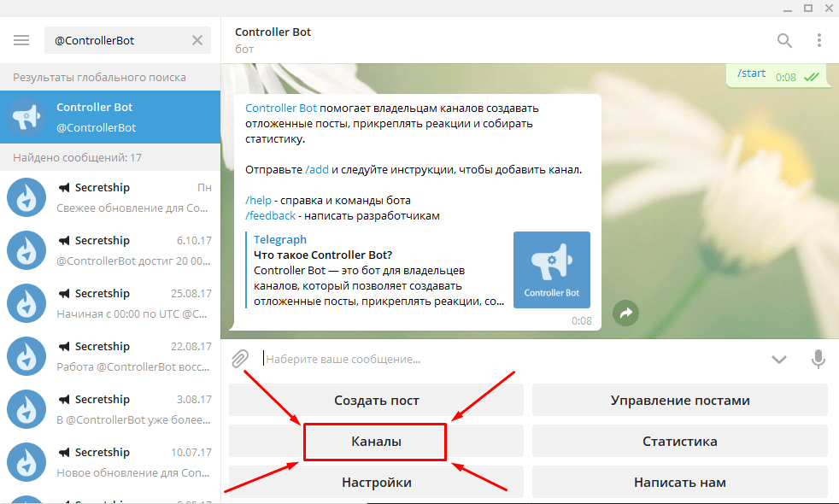Click the Настройки button

pyautogui.click(x=376, y=482)
